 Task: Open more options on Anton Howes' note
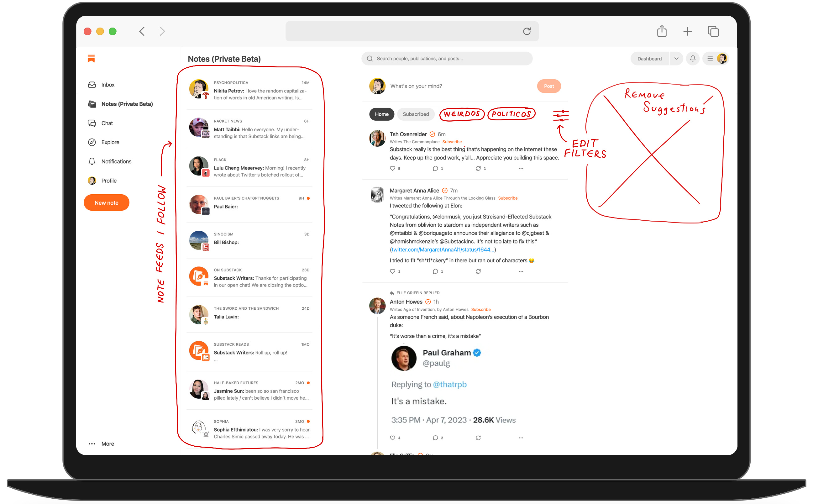pos(521,438)
